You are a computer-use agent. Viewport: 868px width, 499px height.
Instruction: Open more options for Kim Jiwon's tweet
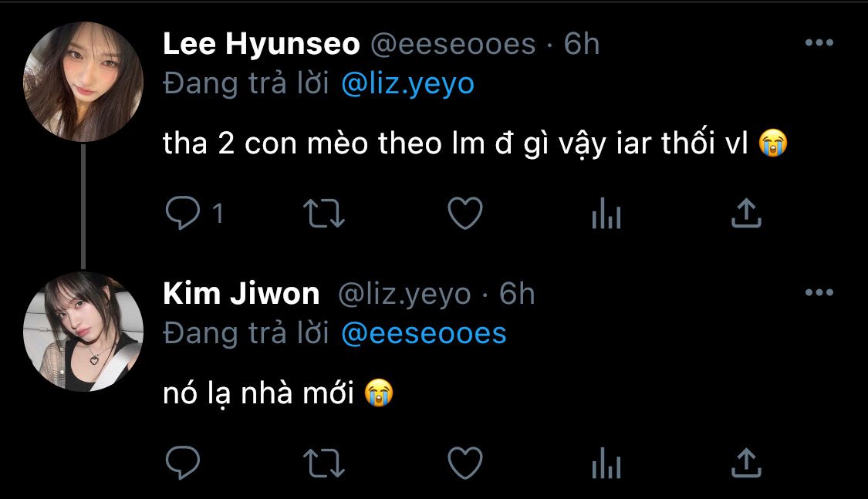[x=819, y=292]
